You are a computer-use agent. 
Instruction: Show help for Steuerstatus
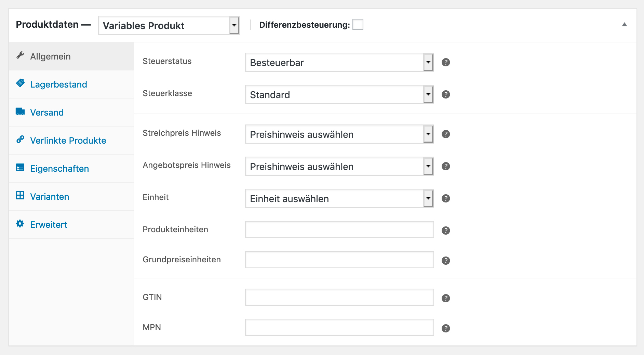click(x=446, y=62)
